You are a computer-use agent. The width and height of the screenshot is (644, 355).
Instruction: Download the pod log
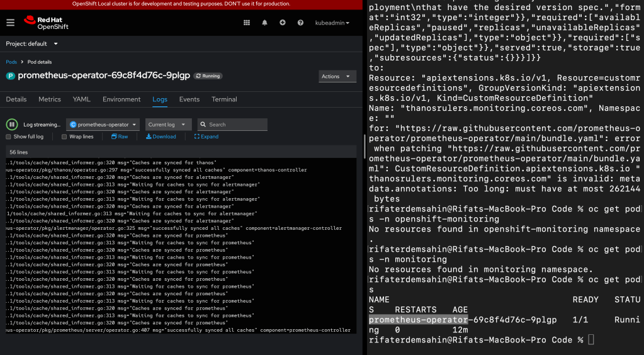tap(161, 137)
